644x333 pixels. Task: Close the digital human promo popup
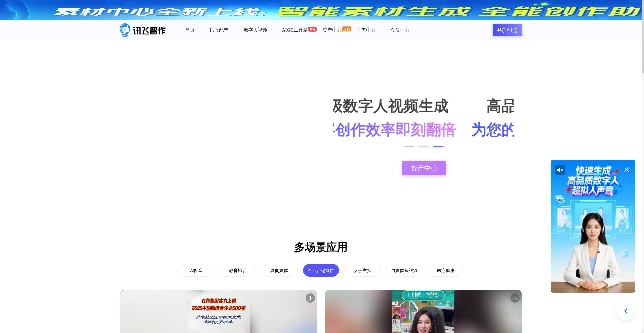627,170
